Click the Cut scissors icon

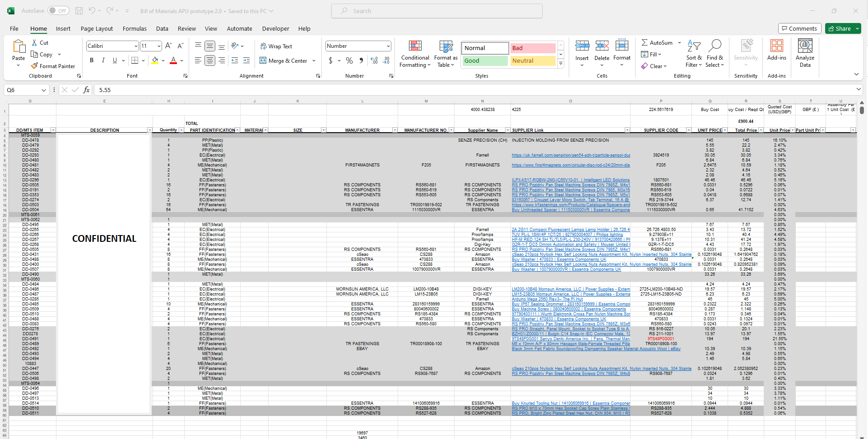[x=34, y=42]
